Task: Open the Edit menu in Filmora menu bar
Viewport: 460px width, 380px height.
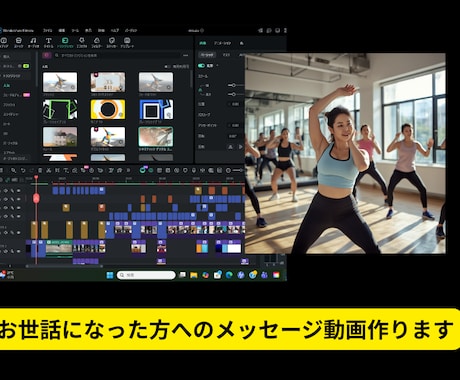Action: 62,30
